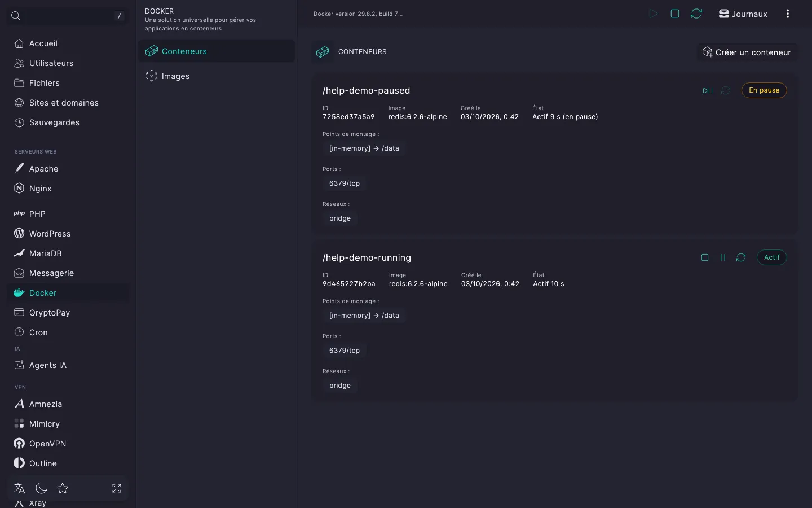
Task: Open the Journaux logs
Action: tap(743, 14)
